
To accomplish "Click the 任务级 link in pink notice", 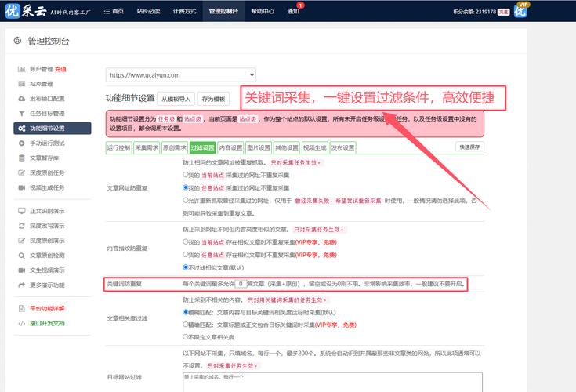I will (x=166, y=119).
